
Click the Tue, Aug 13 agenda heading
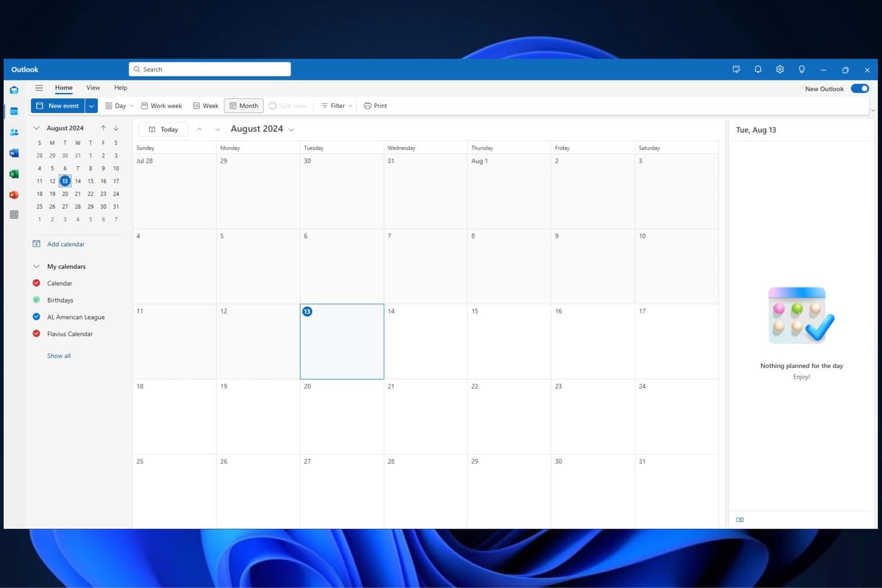(x=756, y=130)
